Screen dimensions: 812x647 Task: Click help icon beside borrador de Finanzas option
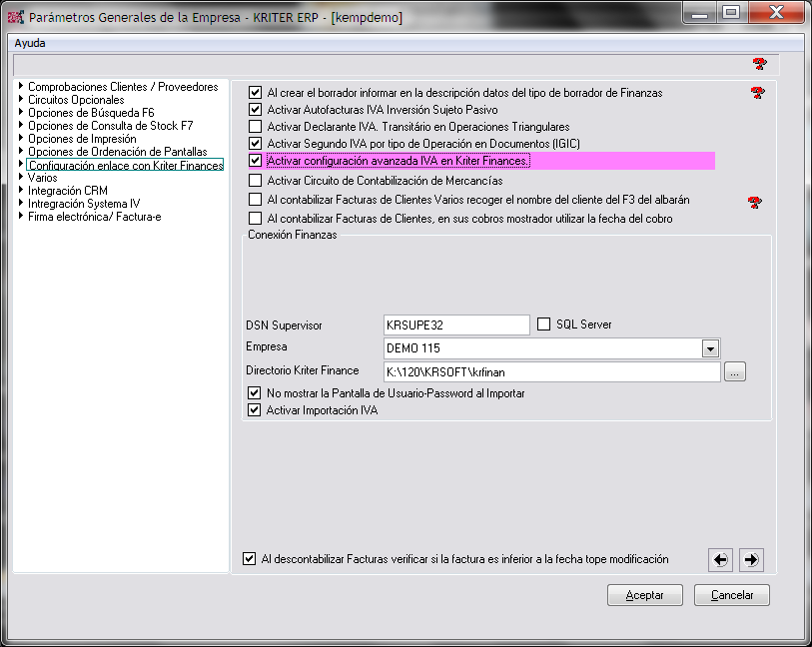click(758, 93)
